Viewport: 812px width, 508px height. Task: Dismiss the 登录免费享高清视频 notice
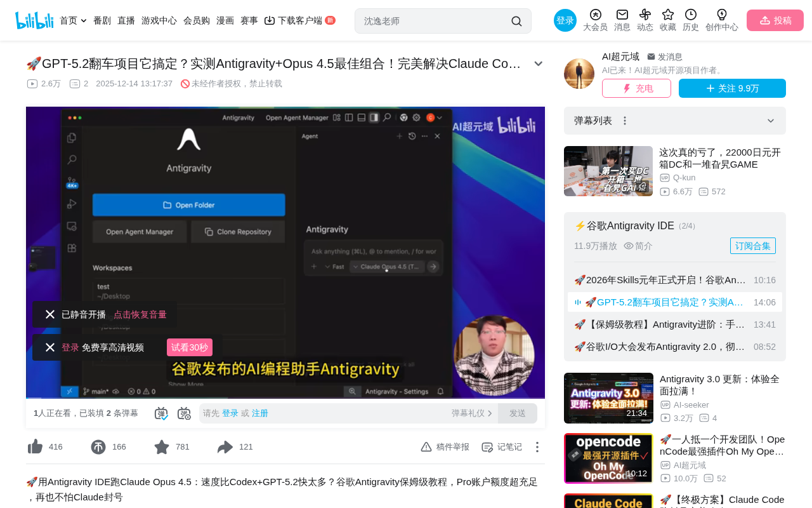point(50,347)
